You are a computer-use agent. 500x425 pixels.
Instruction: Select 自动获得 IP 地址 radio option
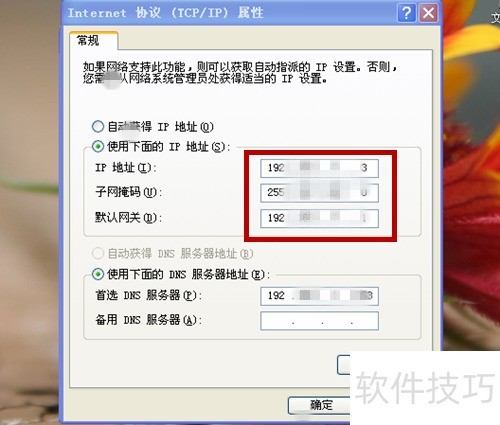pyautogui.click(x=98, y=126)
